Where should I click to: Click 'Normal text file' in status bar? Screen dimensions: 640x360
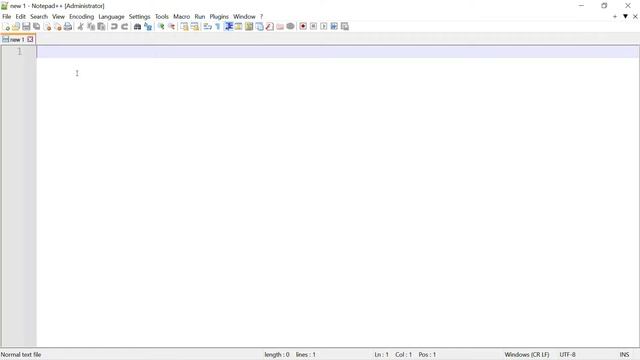point(21,355)
